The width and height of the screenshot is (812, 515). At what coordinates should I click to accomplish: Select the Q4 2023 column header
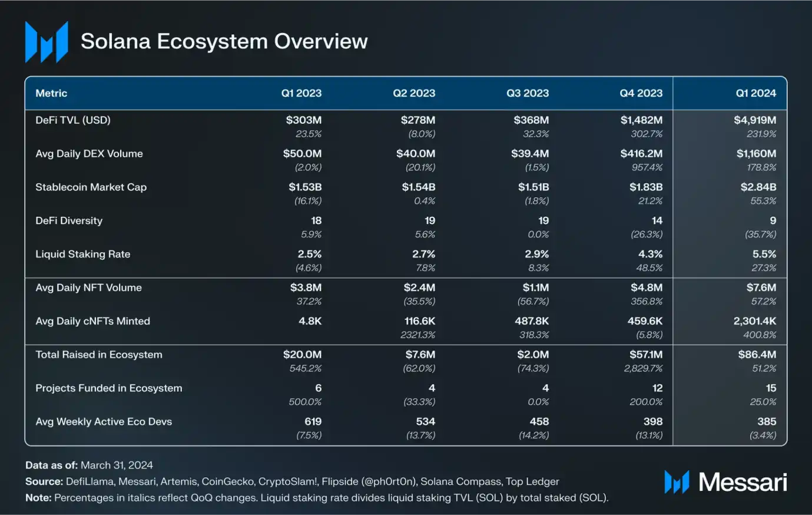pyautogui.click(x=641, y=93)
